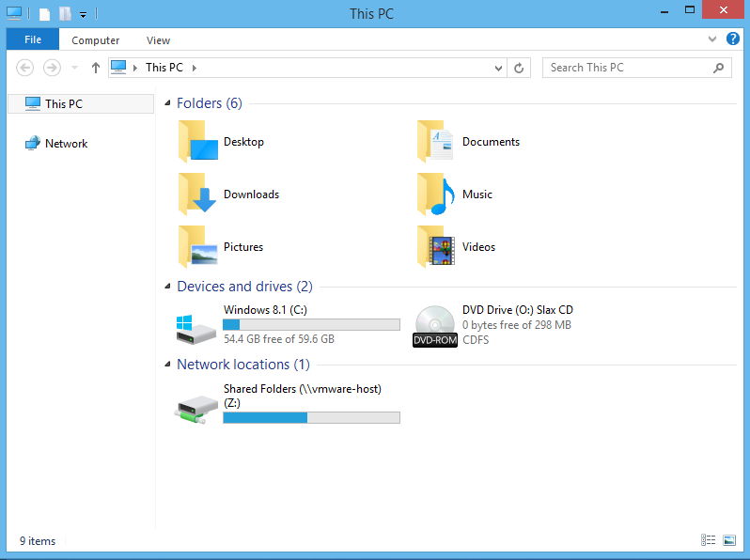Screen dimensions: 750x560
Task: Open the Music folder icon
Action: coord(436,194)
